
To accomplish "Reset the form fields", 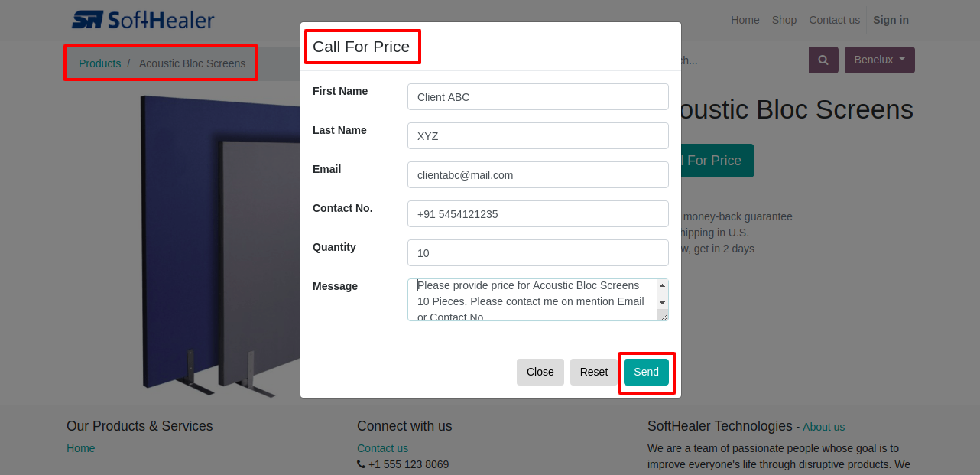I will tap(594, 372).
